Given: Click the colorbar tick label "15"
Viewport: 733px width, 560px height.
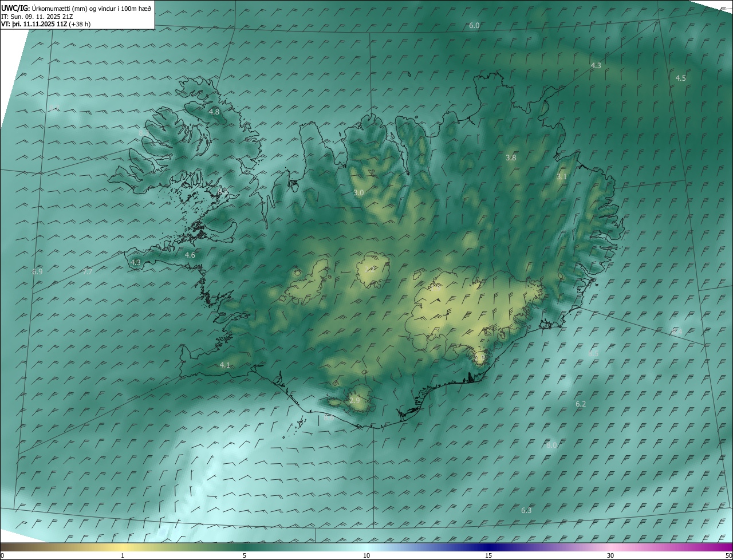Looking at the screenshot, I should pos(488,555).
